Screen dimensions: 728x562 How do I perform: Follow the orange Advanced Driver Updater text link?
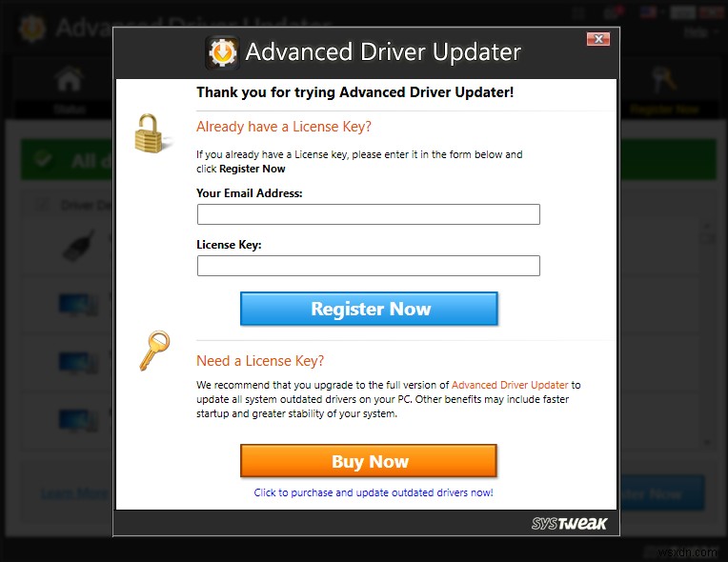tap(510, 385)
